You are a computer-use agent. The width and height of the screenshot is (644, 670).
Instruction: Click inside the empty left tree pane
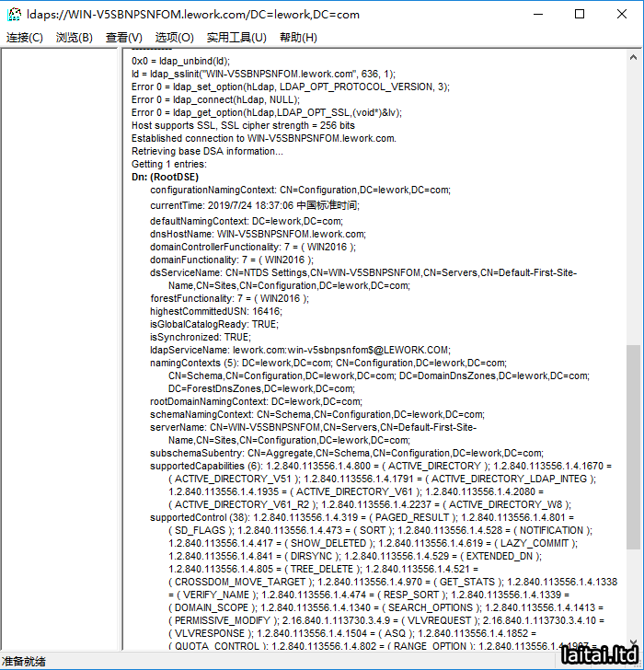point(61,350)
